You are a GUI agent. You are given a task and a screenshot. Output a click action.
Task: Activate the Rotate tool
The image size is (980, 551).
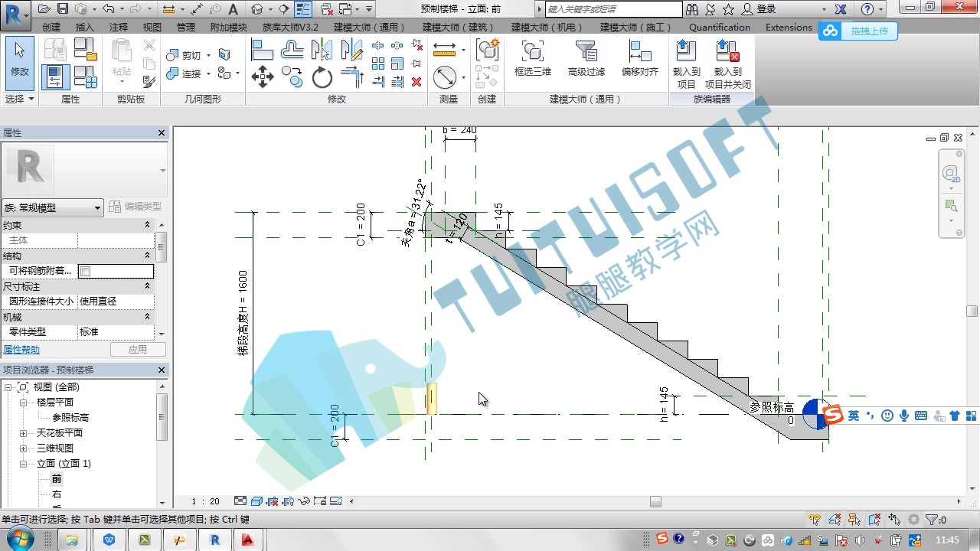coord(322,77)
